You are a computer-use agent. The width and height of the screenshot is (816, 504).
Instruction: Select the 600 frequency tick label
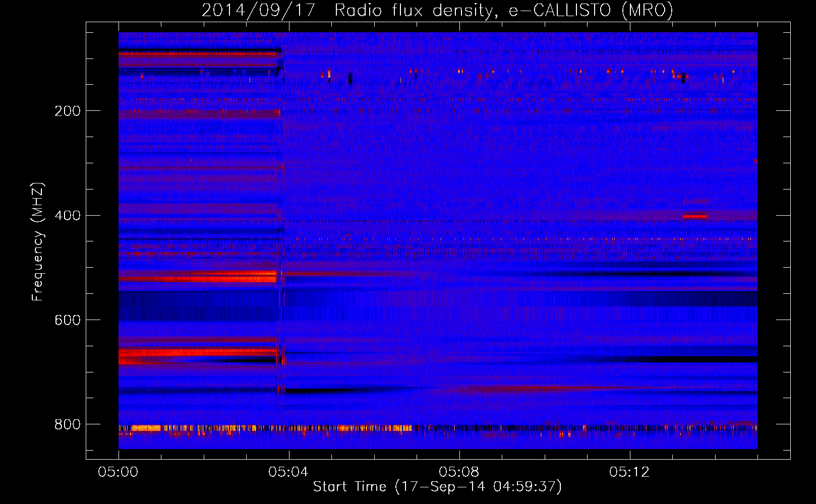pyautogui.click(x=68, y=321)
